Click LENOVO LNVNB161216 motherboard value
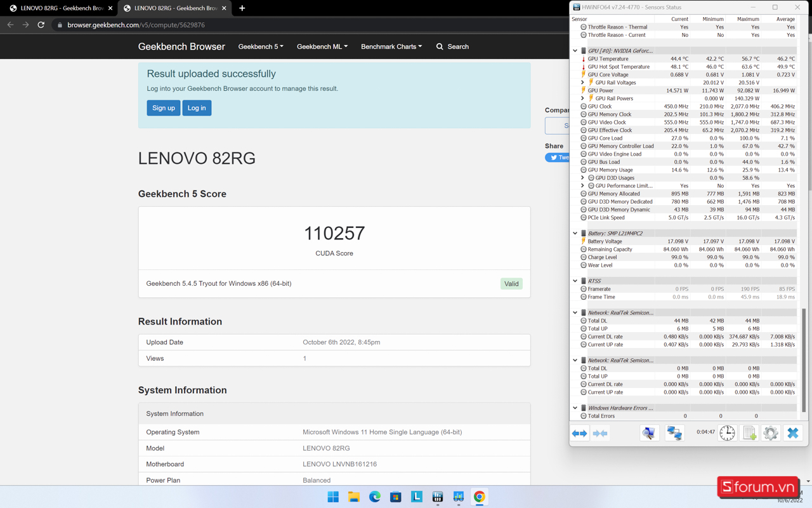Image resolution: width=812 pixels, height=508 pixels. [x=339, y=464]
